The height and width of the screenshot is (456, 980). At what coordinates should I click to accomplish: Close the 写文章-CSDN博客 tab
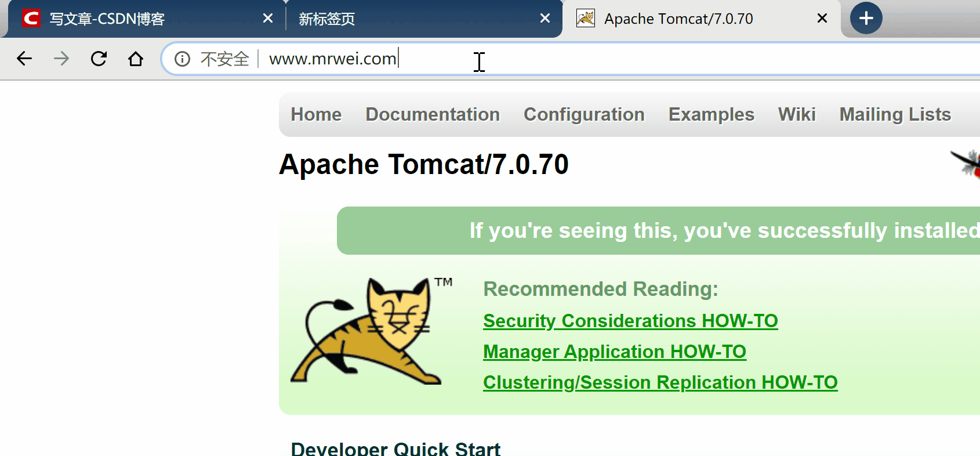tap(268, 19)
